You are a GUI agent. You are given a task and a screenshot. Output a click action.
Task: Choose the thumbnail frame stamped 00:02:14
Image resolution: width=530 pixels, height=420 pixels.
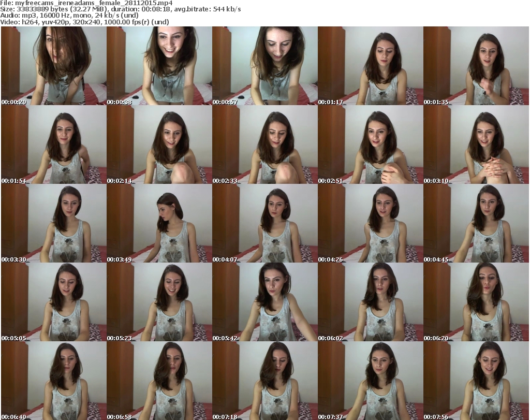tap(159, 144)
